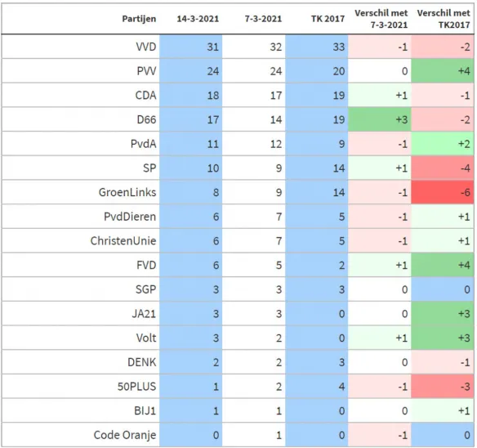Select the GroenLinks row label

pyautogui.click(x=127, y=192)
